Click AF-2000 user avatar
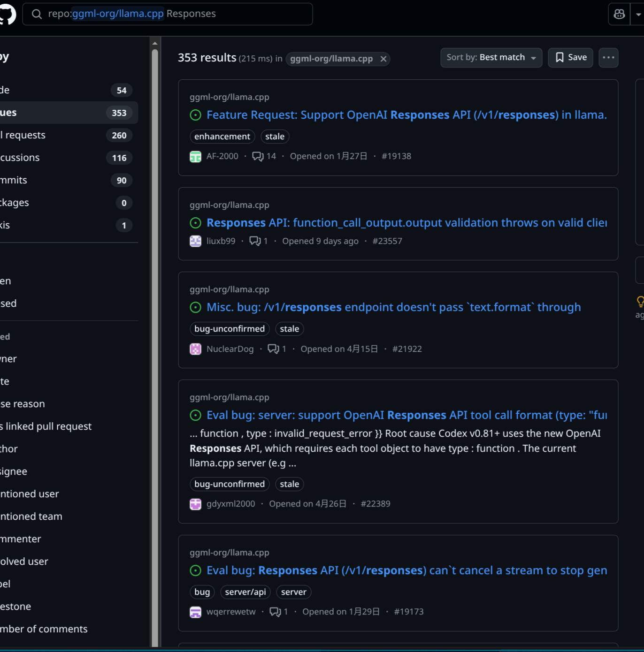Image resolution: width=644 pixels, height=652 pixels. (x=195, y=156)
